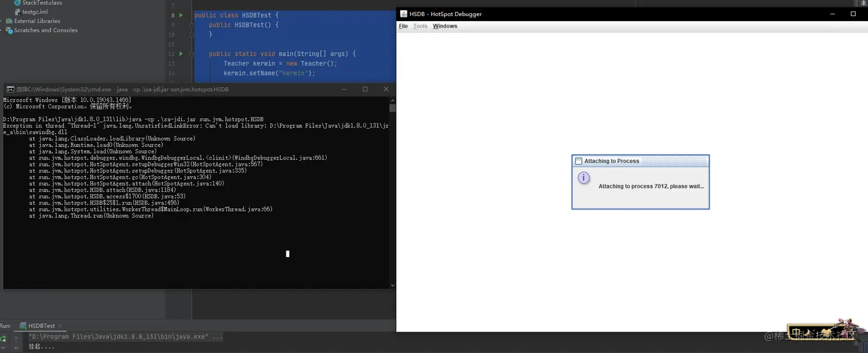Click run gutter arrow beside main method
868x353 pixels.
tap(181, 53)
